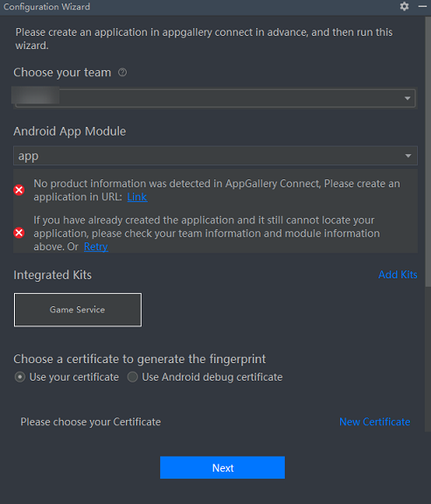
Task: Open the Link to create an application
Action: pos(137,197)
